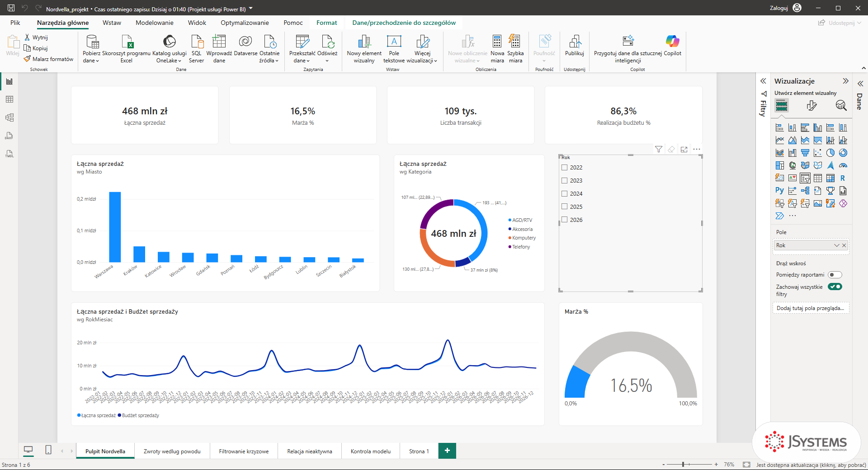Open Model view in the left sidebar
The image size is (868, 470).
click(9, 117)
